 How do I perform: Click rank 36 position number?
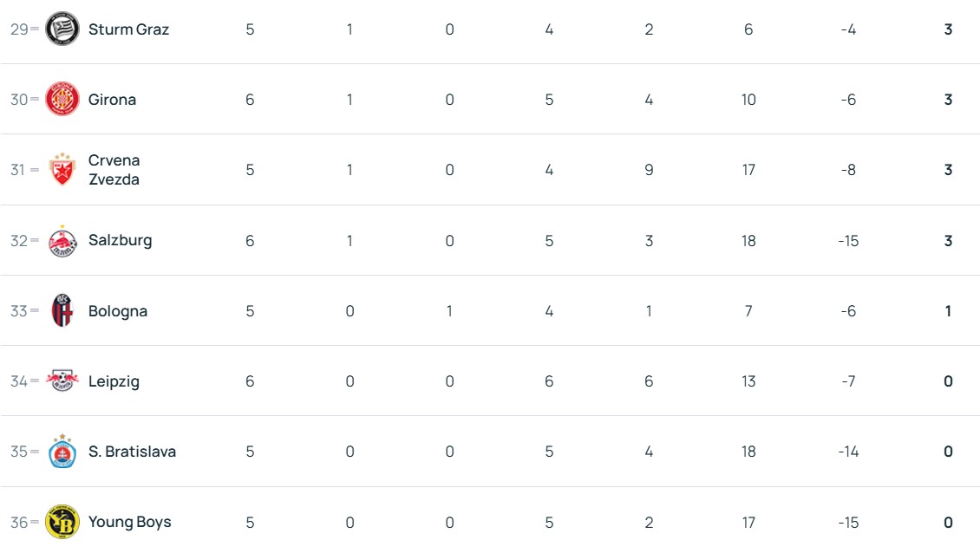pyautogui.click(x=19, y=522)
